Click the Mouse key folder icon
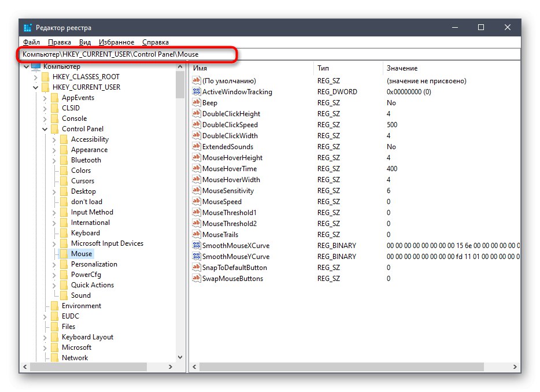Image resolution: width=540 pixels, height=392 pixels. coord(64,254)
